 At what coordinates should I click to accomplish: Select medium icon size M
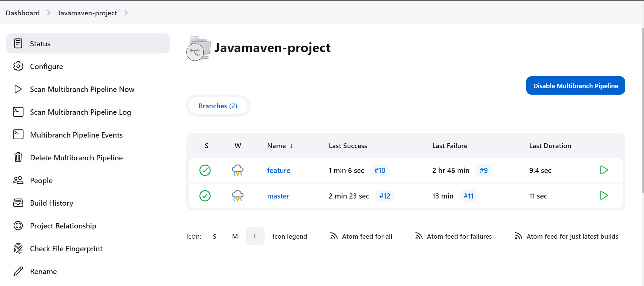[235, 236]
